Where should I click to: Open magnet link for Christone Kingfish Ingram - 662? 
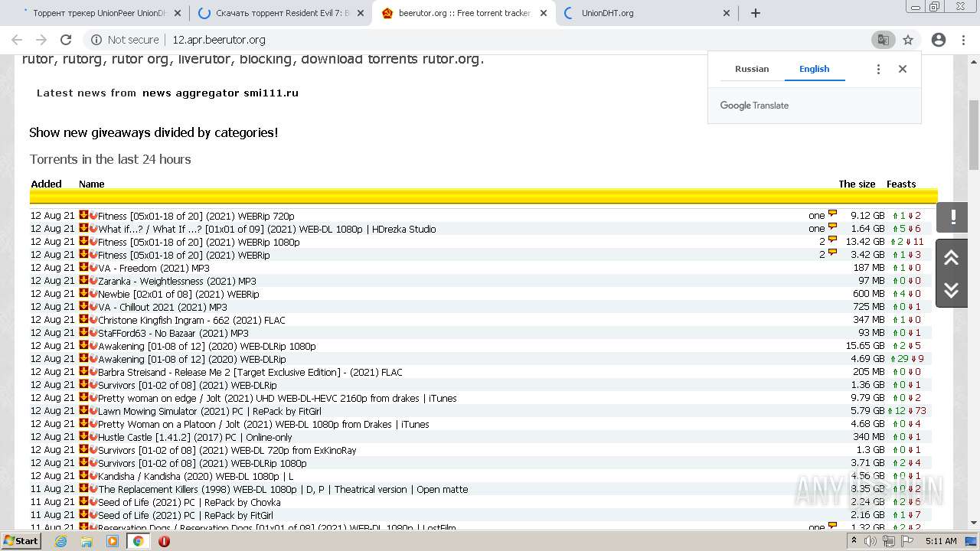pos(93,319)
